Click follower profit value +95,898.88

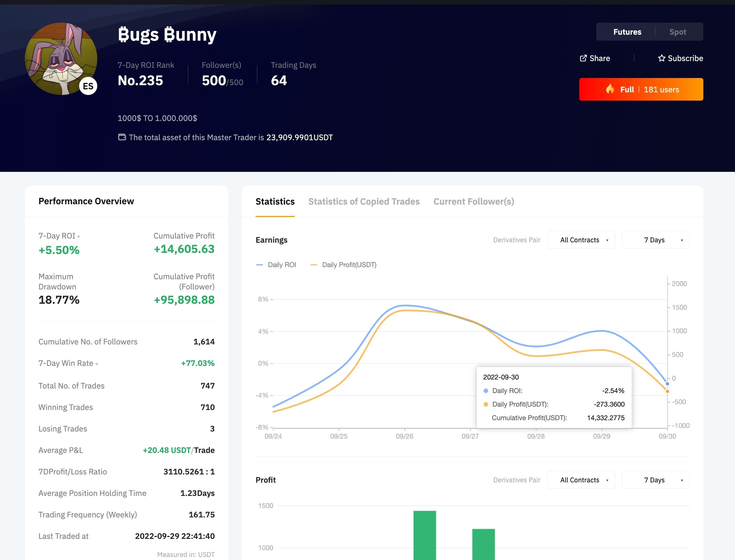click(184, 300)
